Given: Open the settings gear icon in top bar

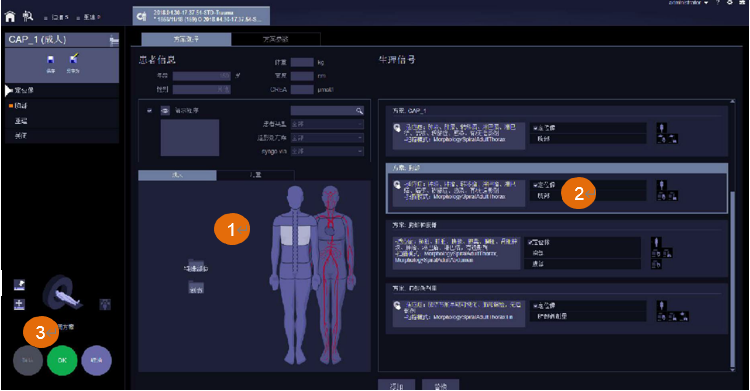Looking at the screenshot, I should 730,2.
